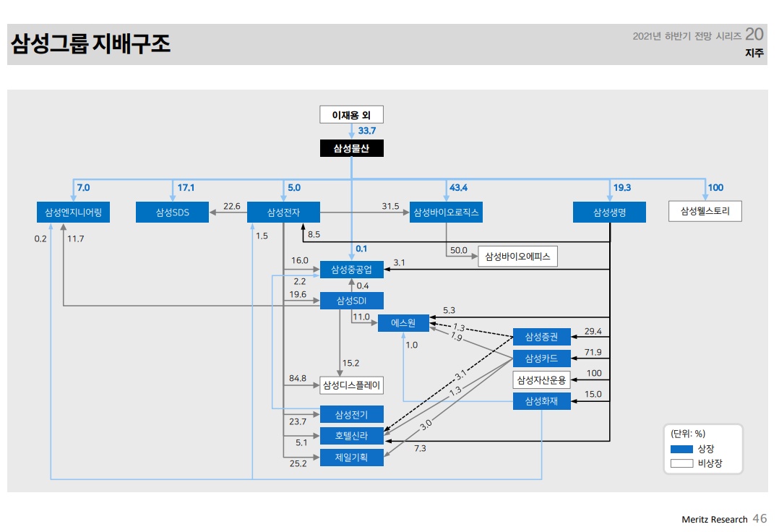Click the 7.3 value near 호텔신라
The height and width of the screenshot is (532, 779).
[x=420, y=448]
